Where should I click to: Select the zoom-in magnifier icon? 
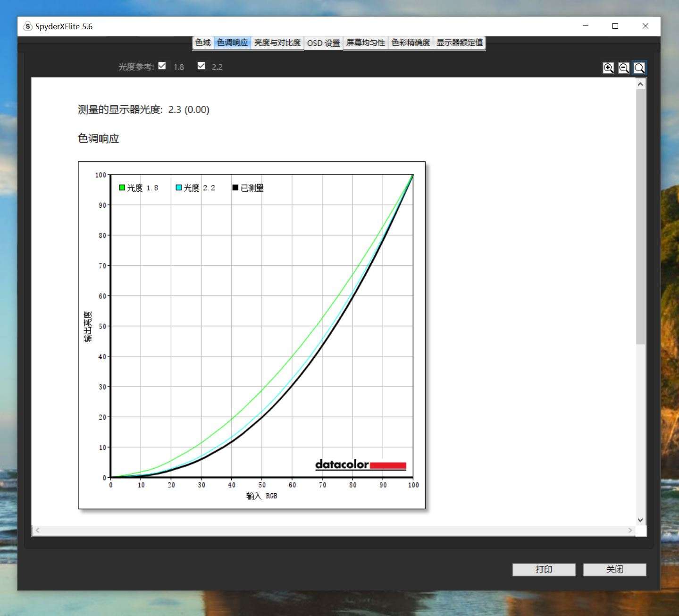(x=608, y=68)
